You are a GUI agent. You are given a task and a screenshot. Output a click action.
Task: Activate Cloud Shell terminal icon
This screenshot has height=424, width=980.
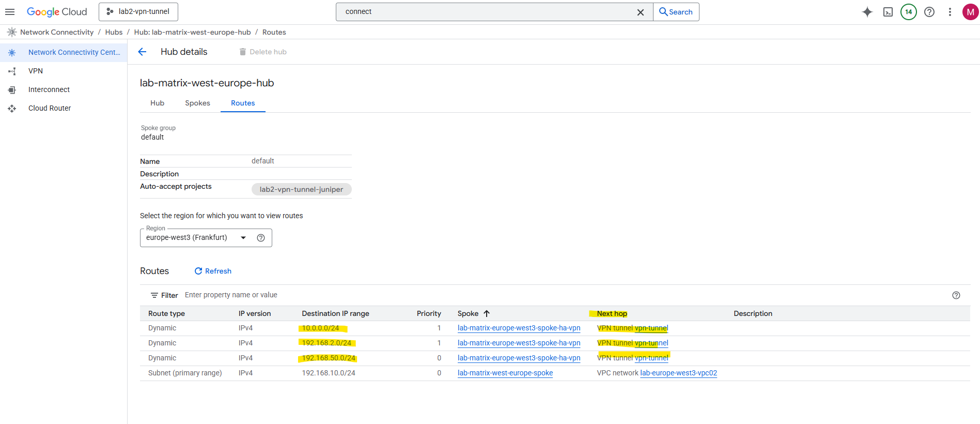tap(888, 12)
